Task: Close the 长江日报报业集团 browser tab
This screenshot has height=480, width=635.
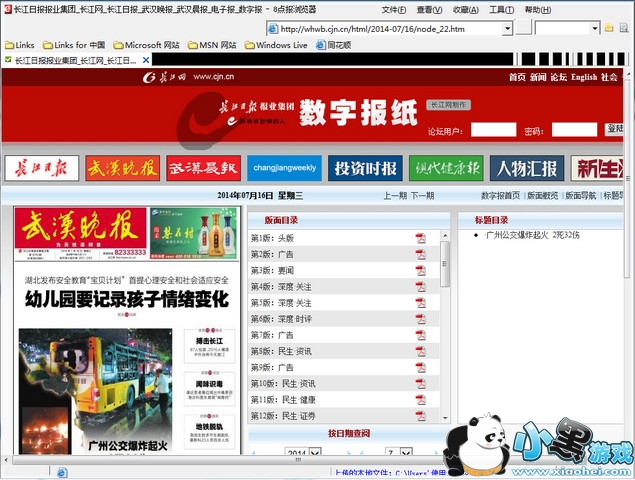Action: [x=146, y=60]
